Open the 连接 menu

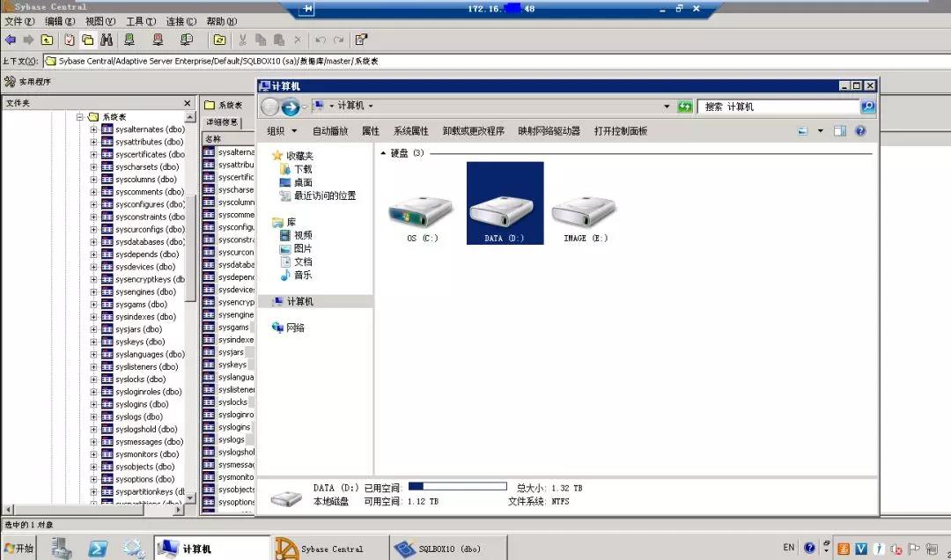181,21
